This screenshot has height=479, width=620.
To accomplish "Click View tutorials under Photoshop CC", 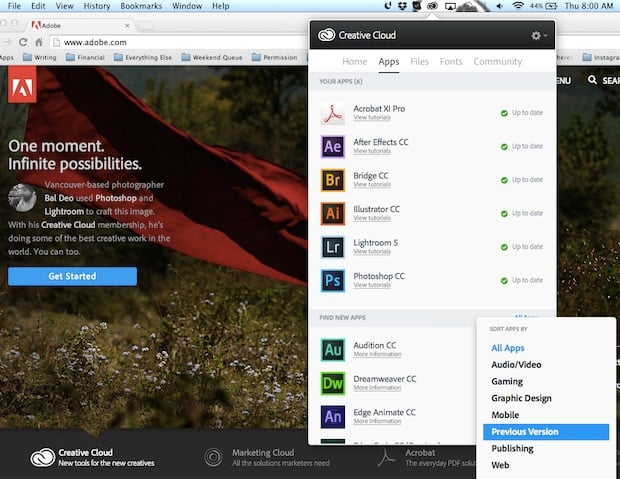I will 372,285.
